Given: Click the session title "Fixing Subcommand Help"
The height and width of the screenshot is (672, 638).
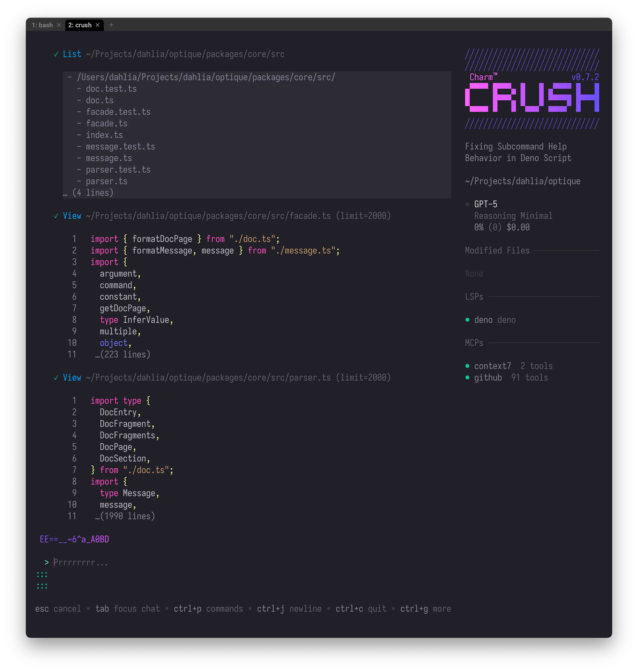Looking at the screenshot, I should point(515,147).
